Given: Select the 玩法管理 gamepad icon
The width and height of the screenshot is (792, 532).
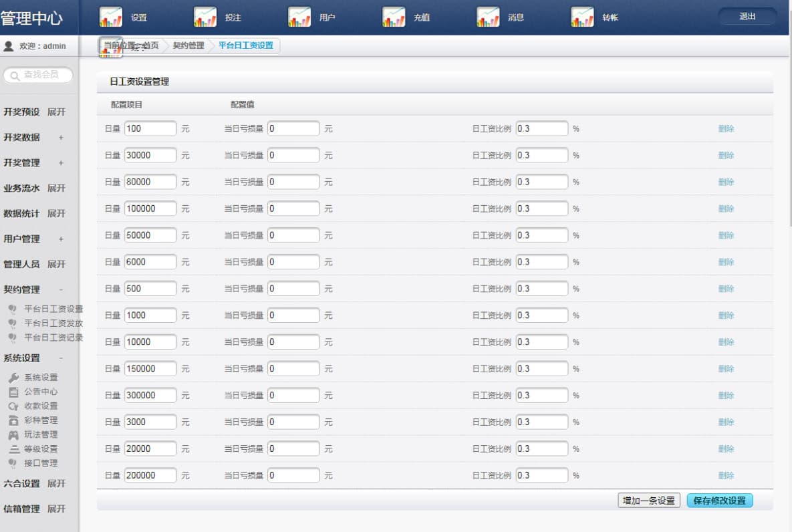Looking at the screenshot, I should pos(13,435).
